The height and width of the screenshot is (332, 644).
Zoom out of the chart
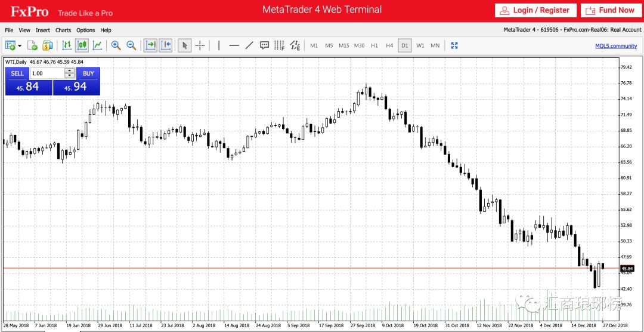tap(131, 45)
